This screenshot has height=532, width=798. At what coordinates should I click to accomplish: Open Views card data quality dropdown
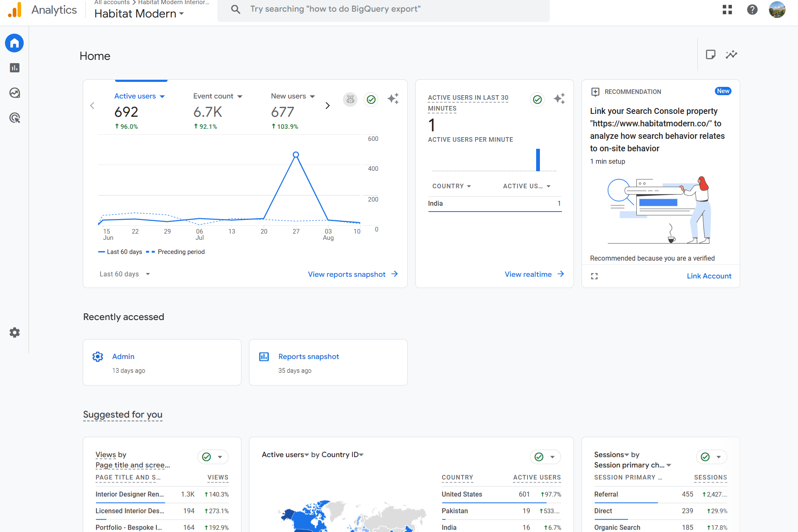[x=213, y=457]
